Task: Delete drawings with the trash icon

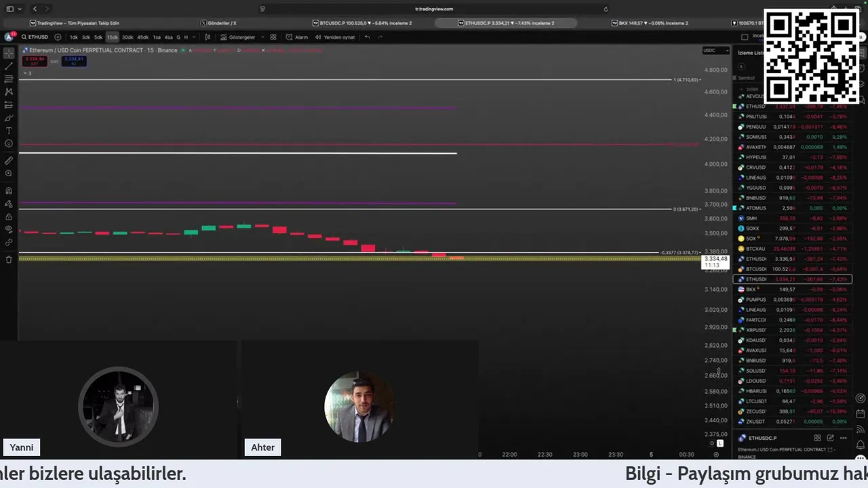Action: 9,260
